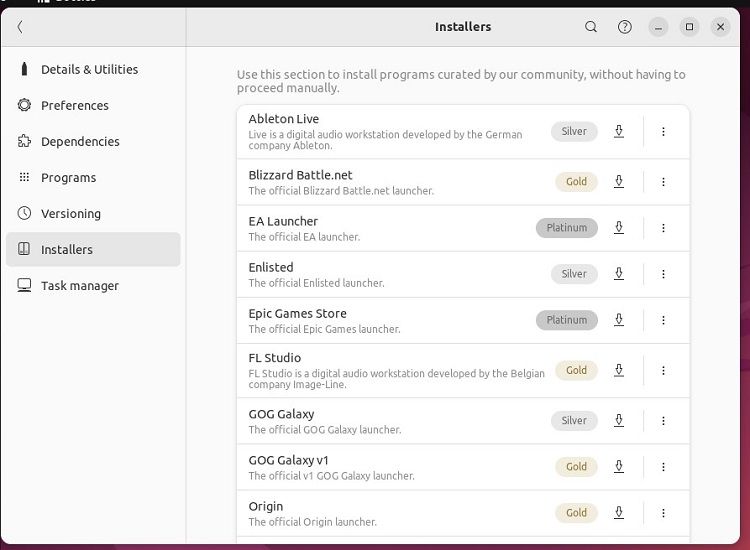Click the help question mark icon
The image size is (750, 550).
coord(625,27)
